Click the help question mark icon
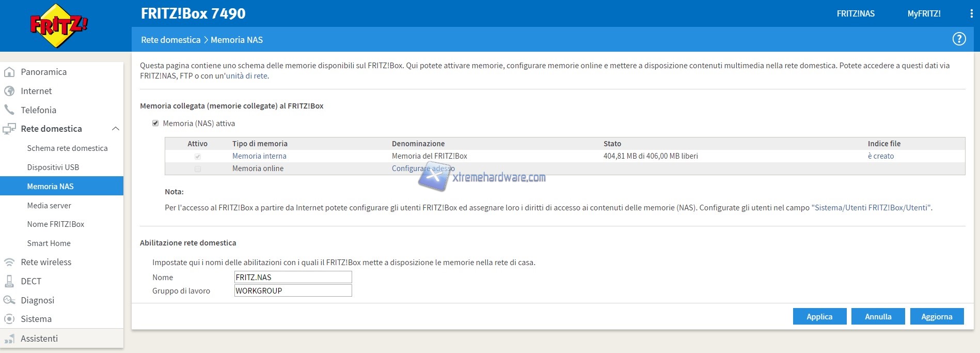This screenshot has height=353, width=980. [959, 39]
